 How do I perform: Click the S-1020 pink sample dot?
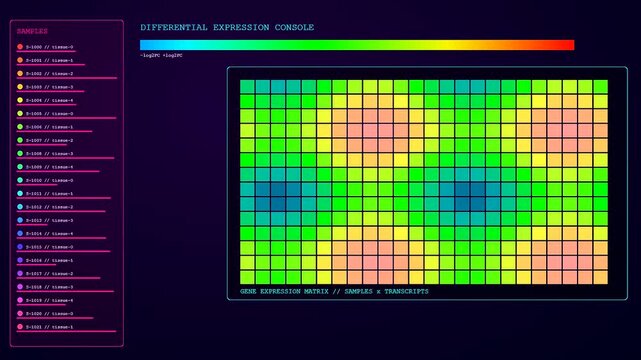click(x=20, y=313)
